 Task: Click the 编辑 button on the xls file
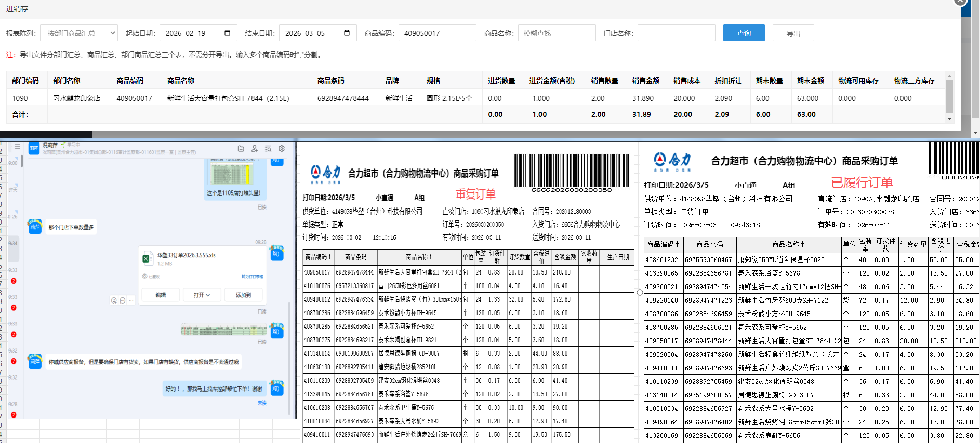[161, 295]
